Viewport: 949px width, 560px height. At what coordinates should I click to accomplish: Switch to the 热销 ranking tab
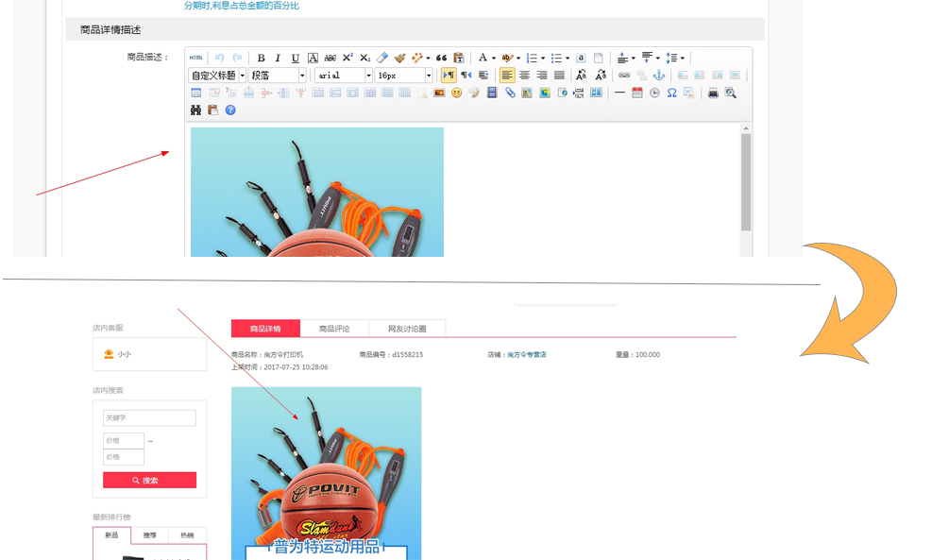point(188,535)
